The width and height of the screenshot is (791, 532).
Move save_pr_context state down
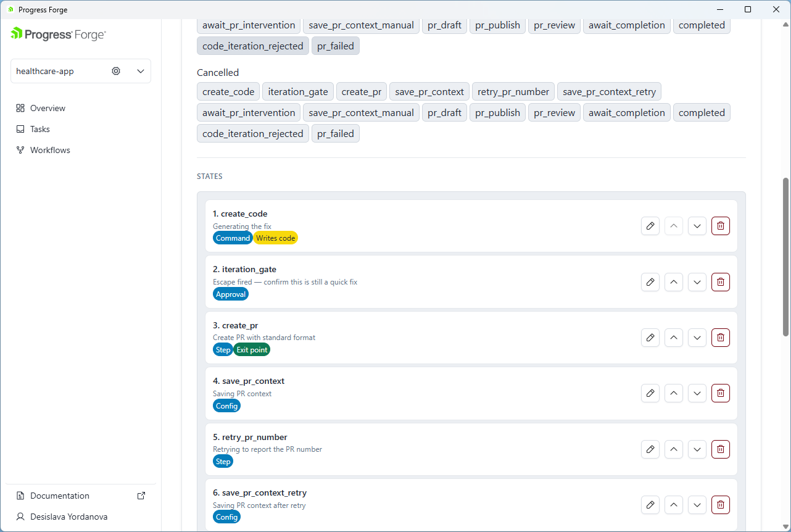tap(697, 393)
